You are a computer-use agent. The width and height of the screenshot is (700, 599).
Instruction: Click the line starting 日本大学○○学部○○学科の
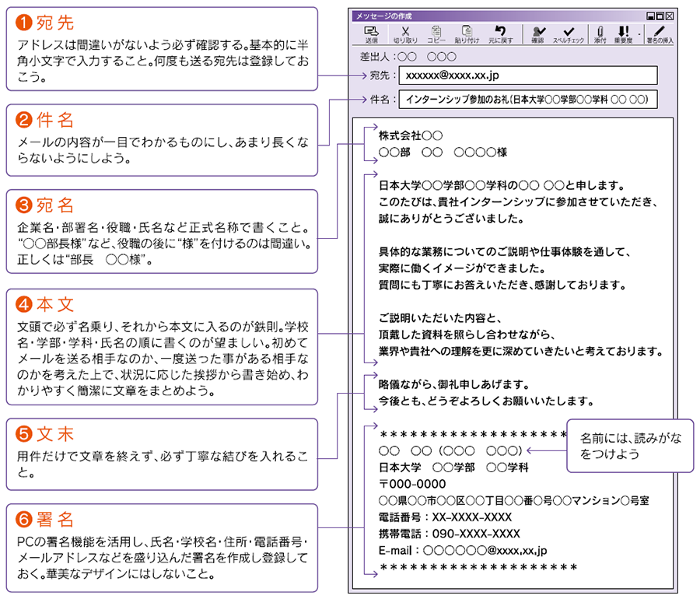click(502, 185)
